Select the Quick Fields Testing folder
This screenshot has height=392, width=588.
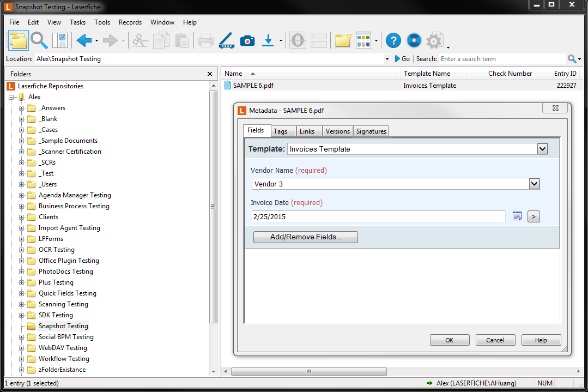click(x=68, y=293)
